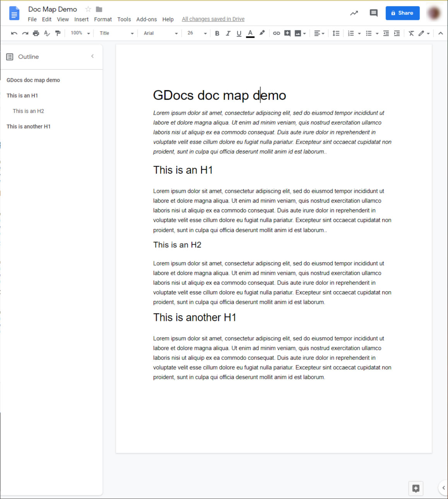Open the highlight color pen

(x=262, y=33)
